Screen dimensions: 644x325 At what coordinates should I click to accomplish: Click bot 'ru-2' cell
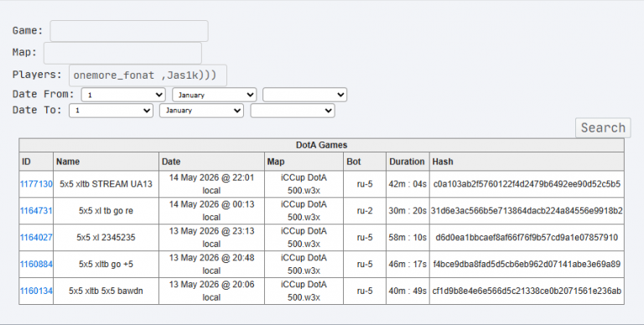click(365, 210)
